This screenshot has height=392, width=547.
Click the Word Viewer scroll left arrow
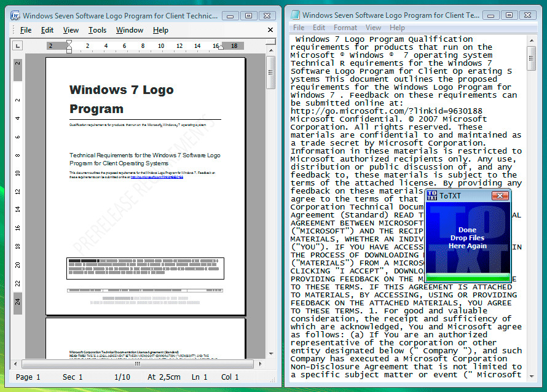[x=15, y=364]
